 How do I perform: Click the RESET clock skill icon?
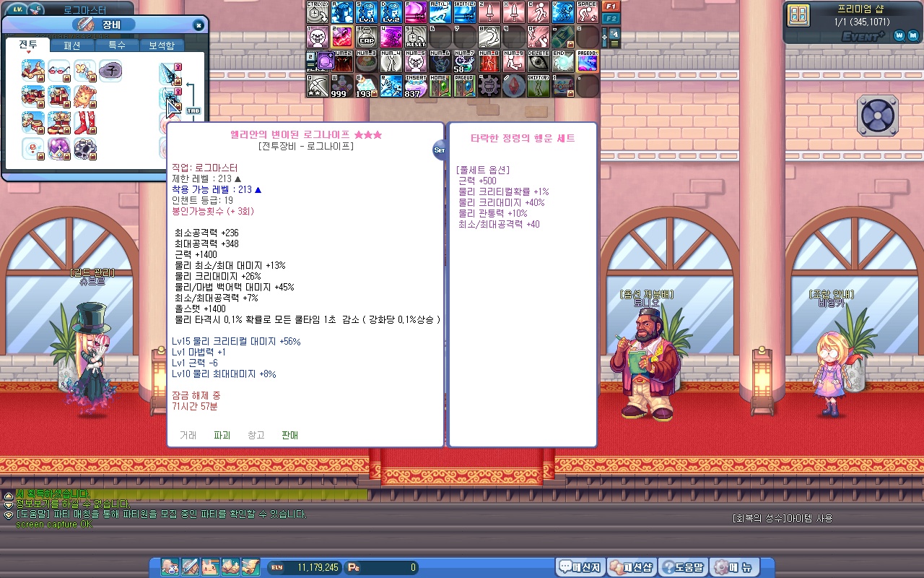(x=415, y=37)
